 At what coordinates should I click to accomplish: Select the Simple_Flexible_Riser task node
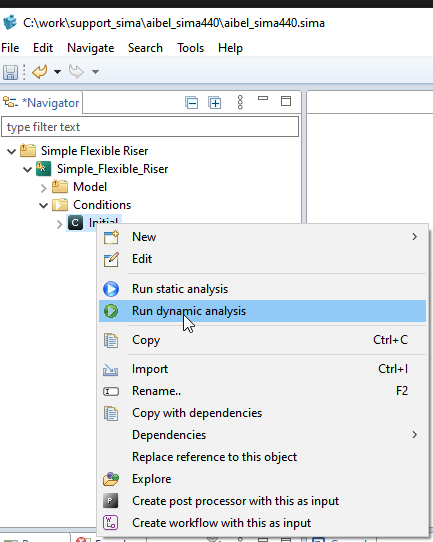coord(112,169)
